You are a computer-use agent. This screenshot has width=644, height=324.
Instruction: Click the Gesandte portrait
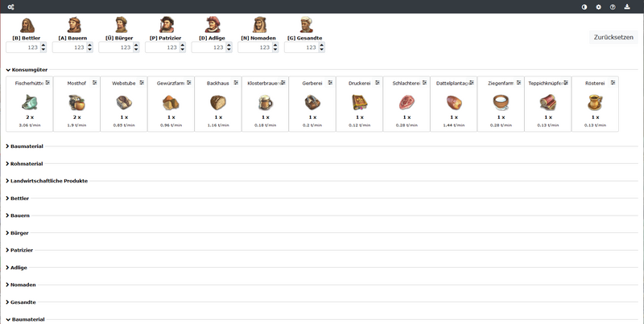click(x=306, y=25)
